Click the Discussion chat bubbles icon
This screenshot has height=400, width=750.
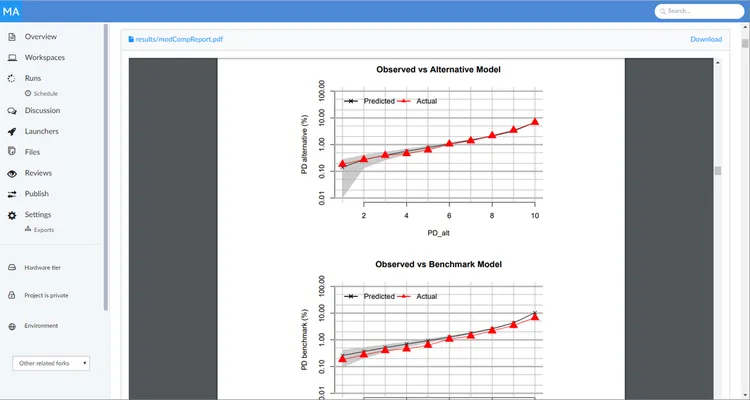coord(12,111)
